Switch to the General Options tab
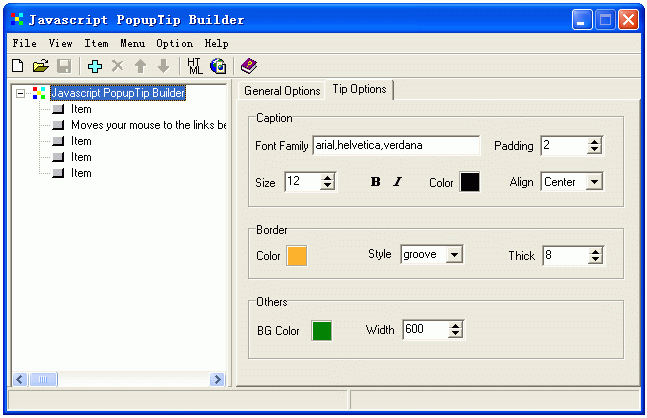647x418 pixels. tap(282, 91)
